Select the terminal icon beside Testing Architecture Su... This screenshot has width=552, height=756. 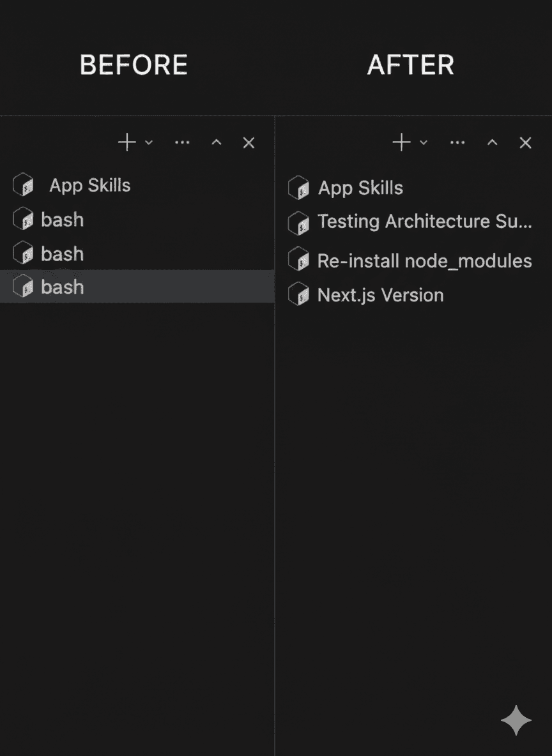298,222
